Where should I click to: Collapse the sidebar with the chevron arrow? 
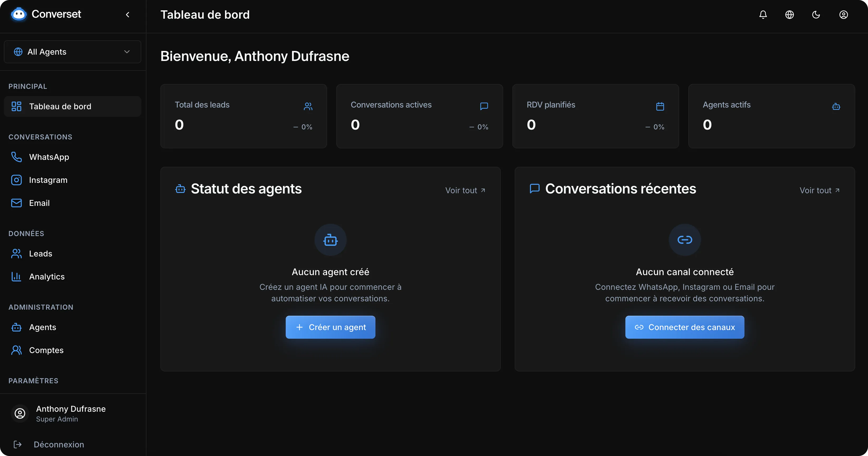coord(128,15)
